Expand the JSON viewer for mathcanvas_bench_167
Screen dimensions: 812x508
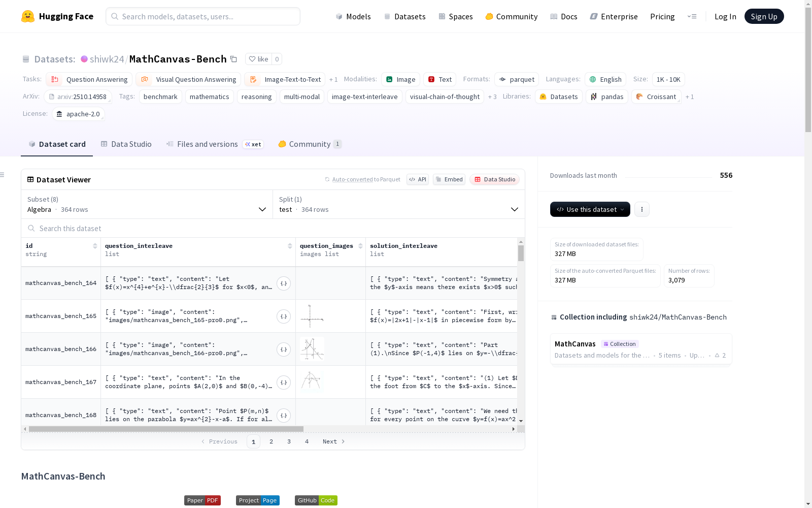pos(284,383)
